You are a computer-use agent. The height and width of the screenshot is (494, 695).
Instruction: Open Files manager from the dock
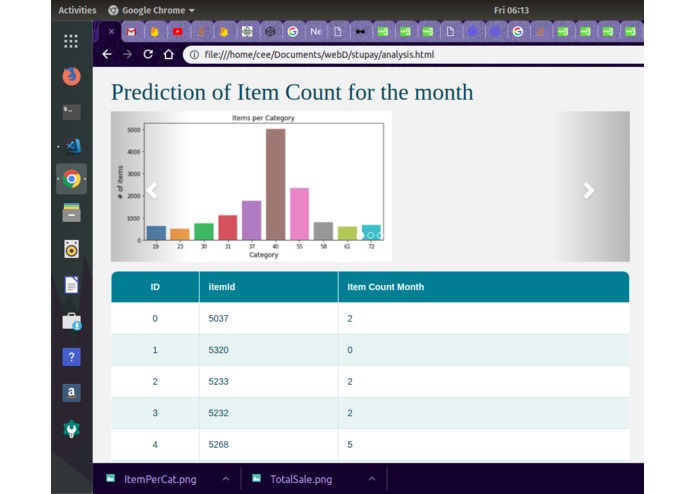[x=71, y=213]
